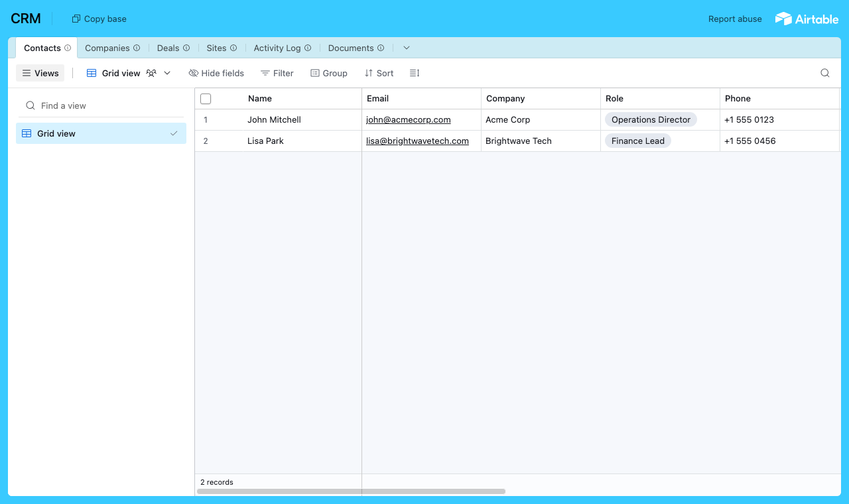
Task: Click the Role column header
Action: (x=660, y=99)
